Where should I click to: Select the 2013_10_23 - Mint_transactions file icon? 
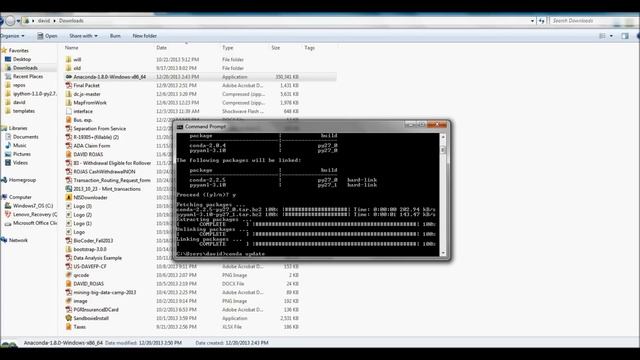[69, 189]
